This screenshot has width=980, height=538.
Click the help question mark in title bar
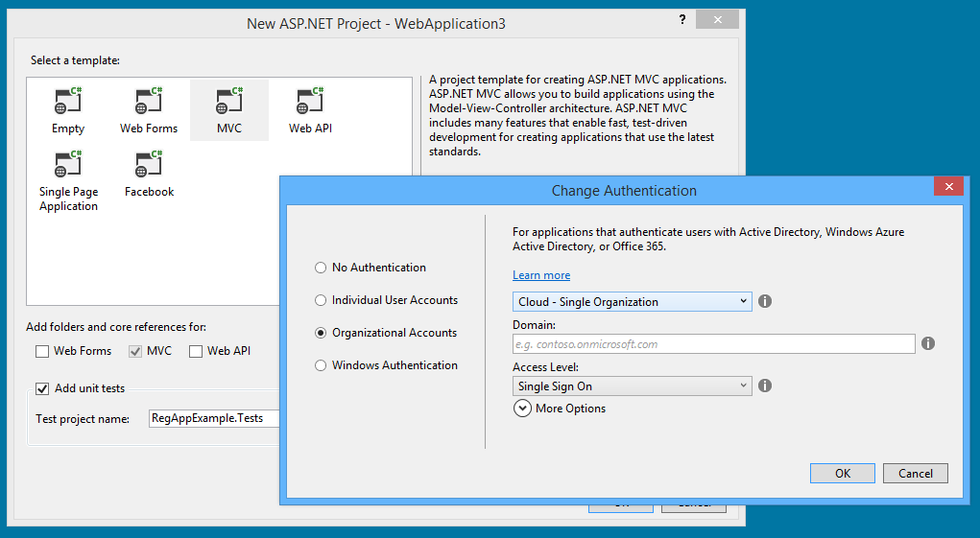[682, 19]
